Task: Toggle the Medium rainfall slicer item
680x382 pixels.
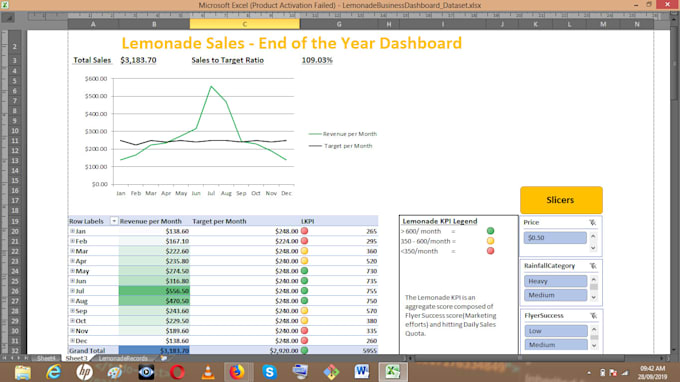Action: point(556,295)
